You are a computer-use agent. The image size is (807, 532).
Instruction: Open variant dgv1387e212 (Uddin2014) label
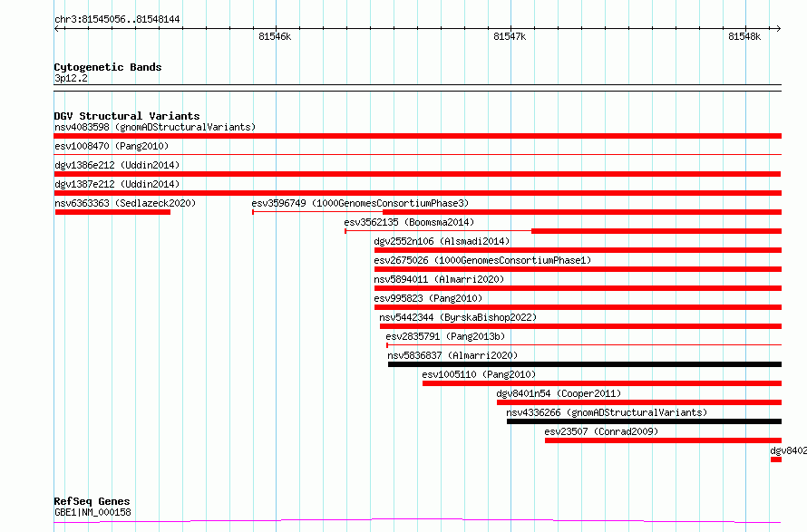[x=117, y=184]
